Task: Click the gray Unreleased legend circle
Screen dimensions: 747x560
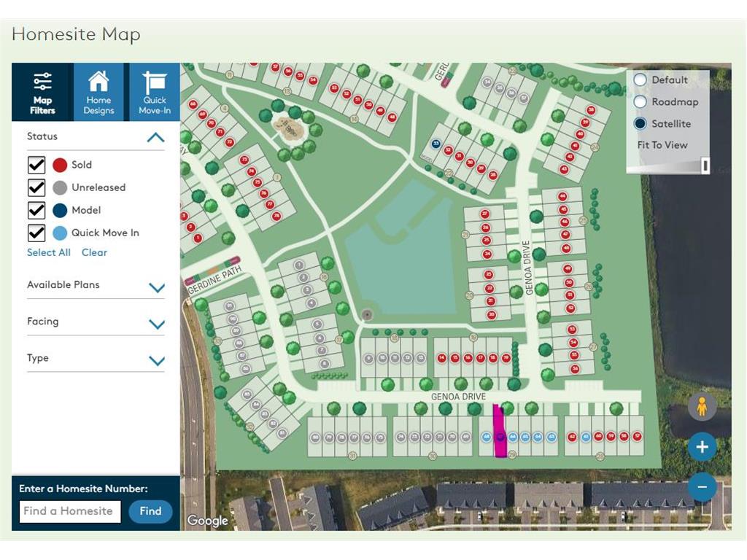Action: pos(60,187)
